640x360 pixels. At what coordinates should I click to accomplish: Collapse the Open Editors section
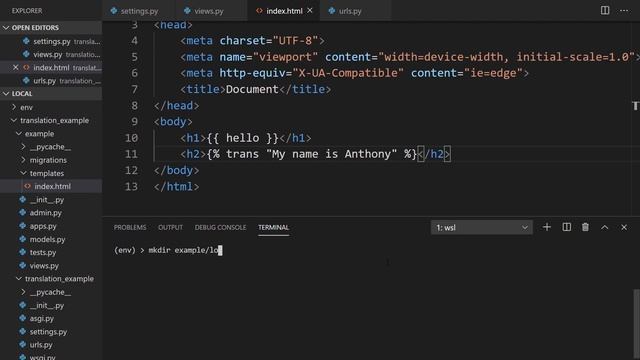(51, 27)
